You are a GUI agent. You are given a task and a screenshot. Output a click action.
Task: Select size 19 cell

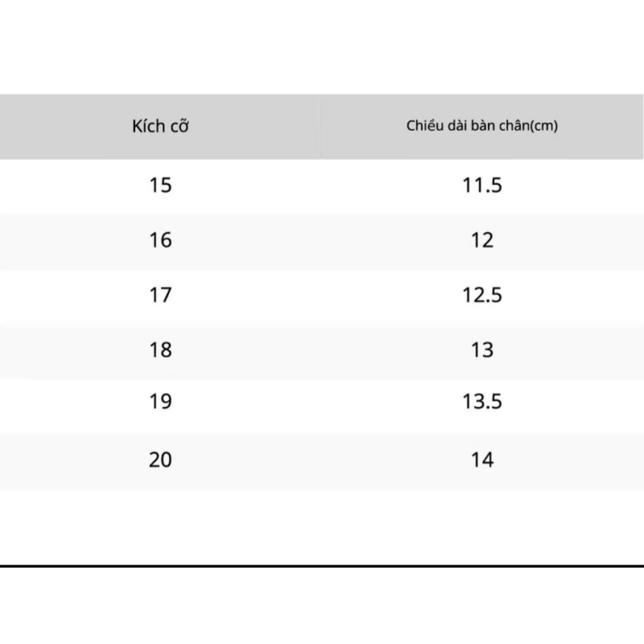pos(160,401)
